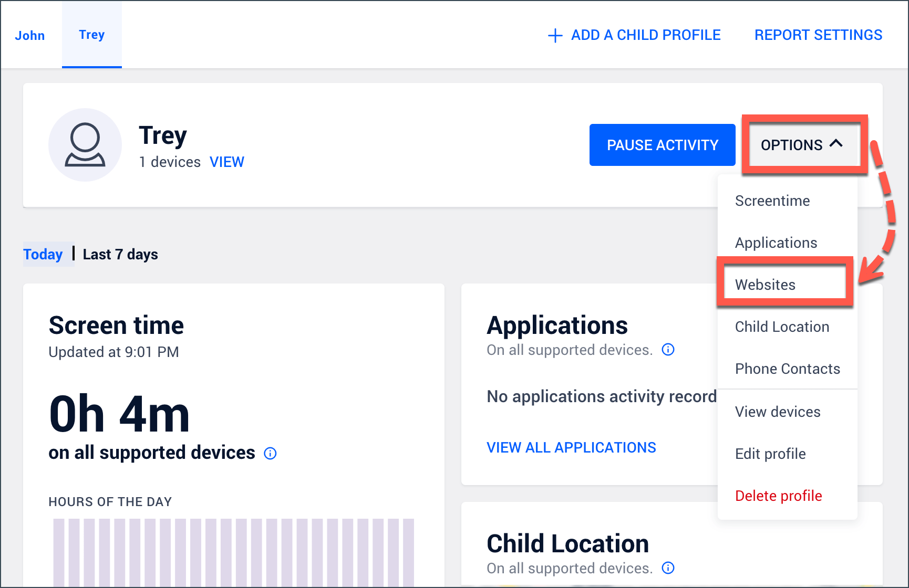Click Delete profile in the menu

[x=778, y=496]
